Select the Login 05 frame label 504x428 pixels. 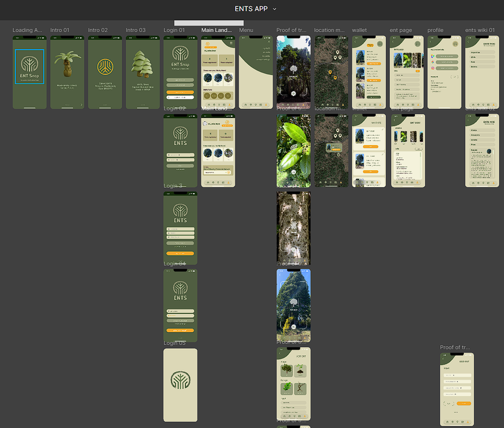[175, 343]
